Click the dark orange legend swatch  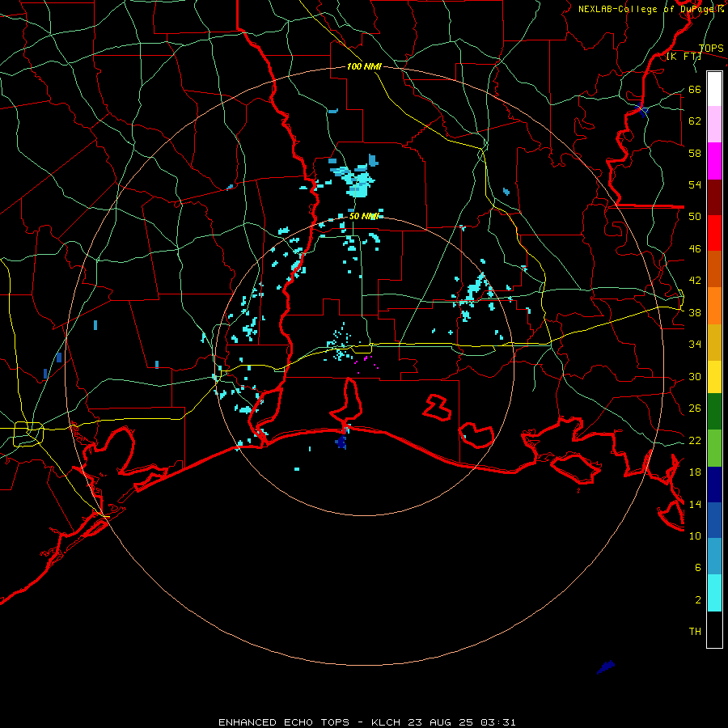coord(714,269)
